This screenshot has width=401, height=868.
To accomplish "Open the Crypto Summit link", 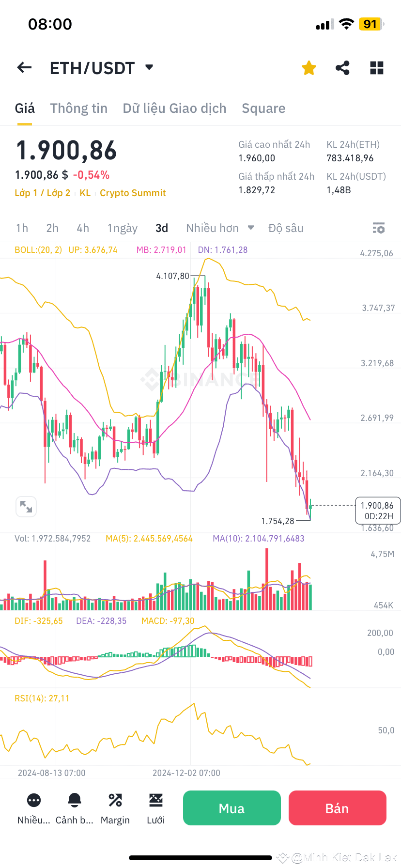I will tap(133, 193).
